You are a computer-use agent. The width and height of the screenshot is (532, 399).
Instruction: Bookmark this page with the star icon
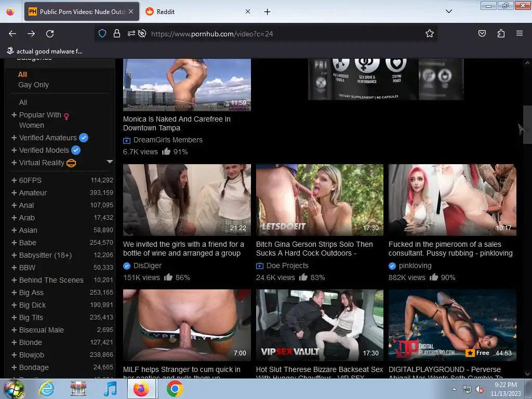[x=430, y=33]
